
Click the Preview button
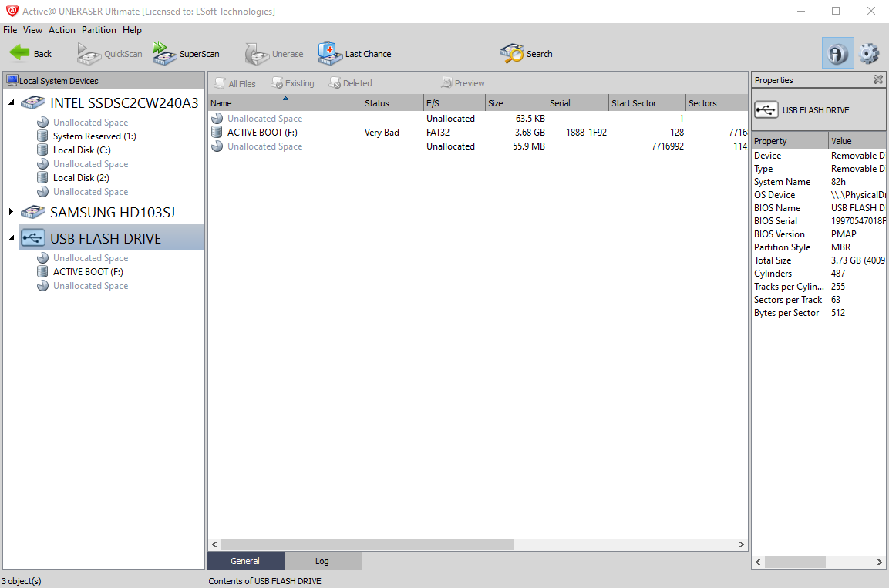(x=463, y=83)
